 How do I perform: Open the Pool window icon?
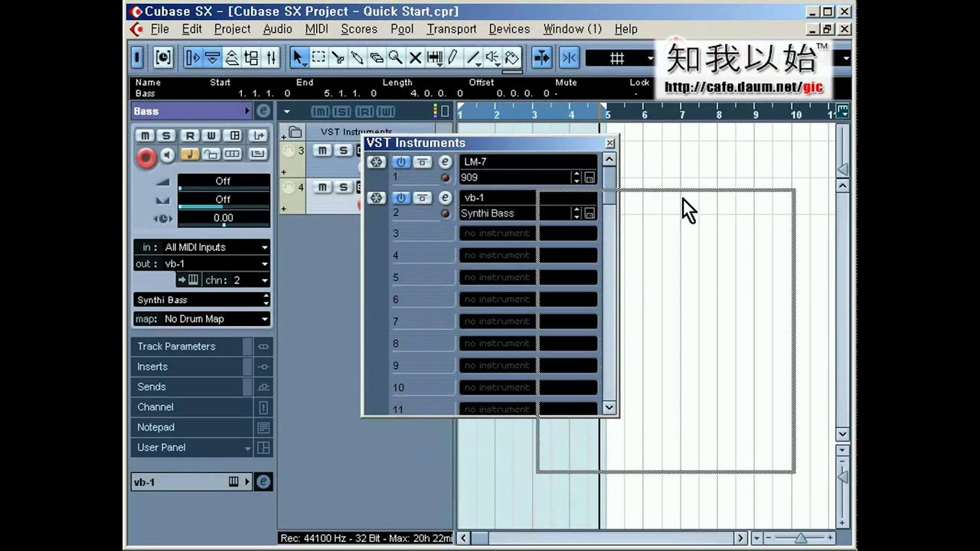tap(251, 57)
